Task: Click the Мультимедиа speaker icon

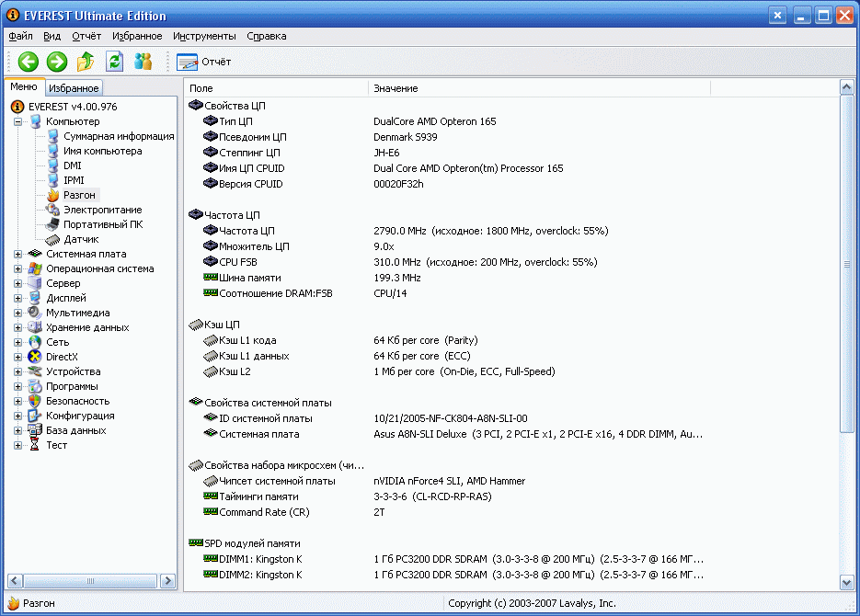Action: 35,313
